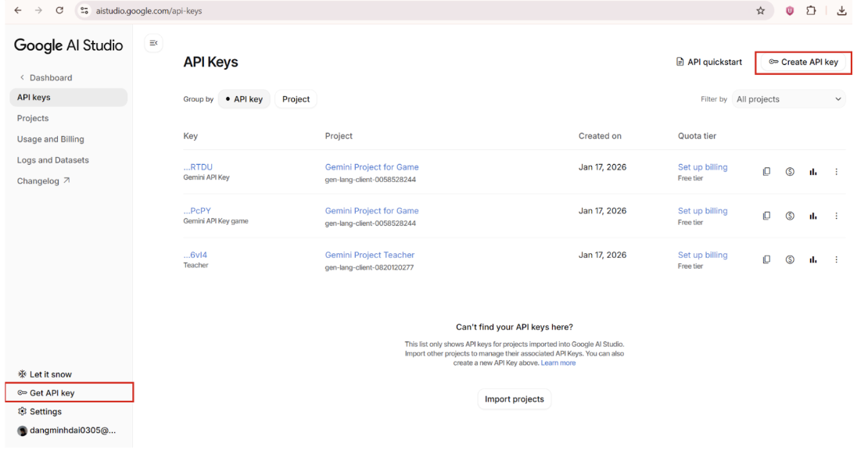Open more options for ...RTDU key
Screen dimensions: 868x461
(836, 172)
